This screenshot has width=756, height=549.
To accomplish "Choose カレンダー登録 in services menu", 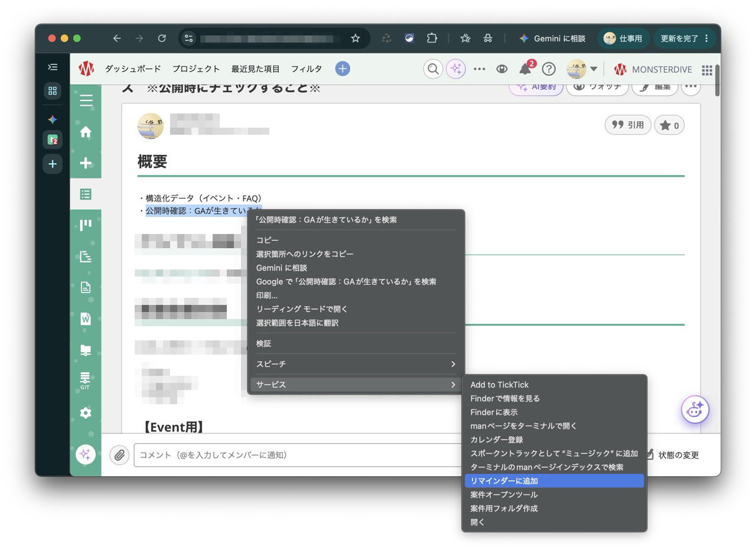I will click(x=554, y=440).
